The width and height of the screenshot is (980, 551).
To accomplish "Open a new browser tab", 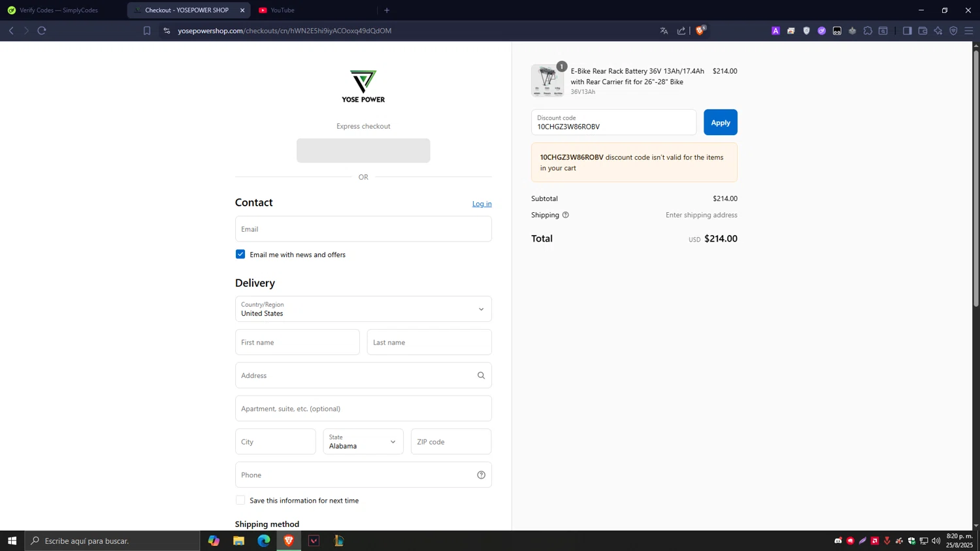I will click(387, 10).
